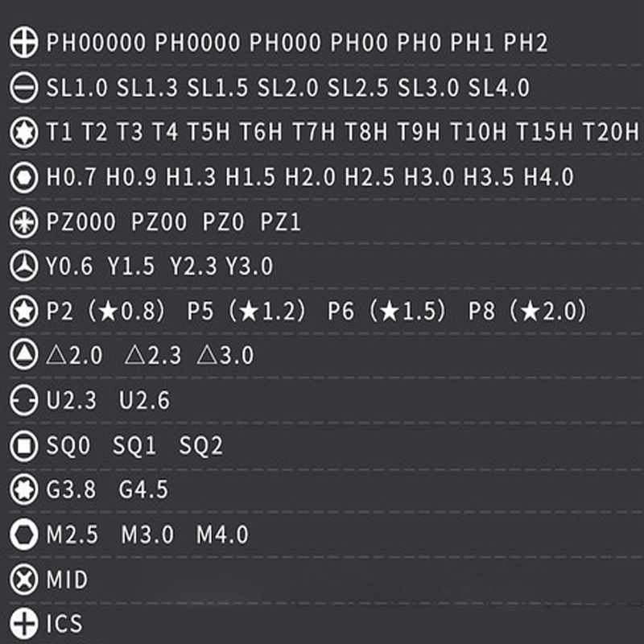Screen dimensions: 644x644
Task: Select the PH00000 size label
Action: click(x=96, y=43)
